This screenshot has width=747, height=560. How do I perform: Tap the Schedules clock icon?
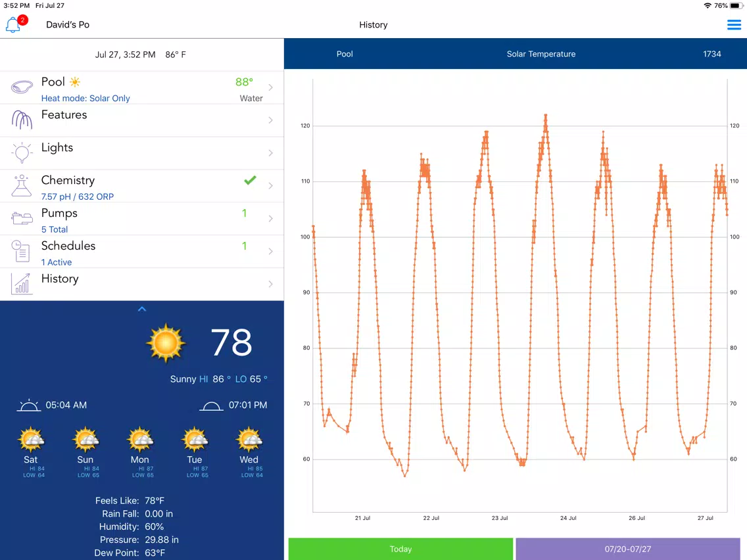tap(21, 251)
